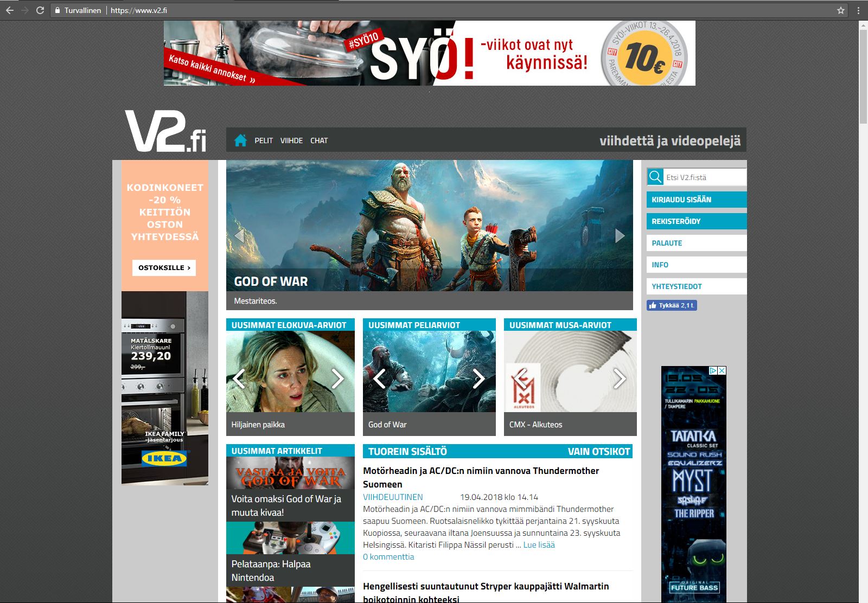Next music review arrow on CMX card
The image size is (868, 603).
tap(619, 379)
